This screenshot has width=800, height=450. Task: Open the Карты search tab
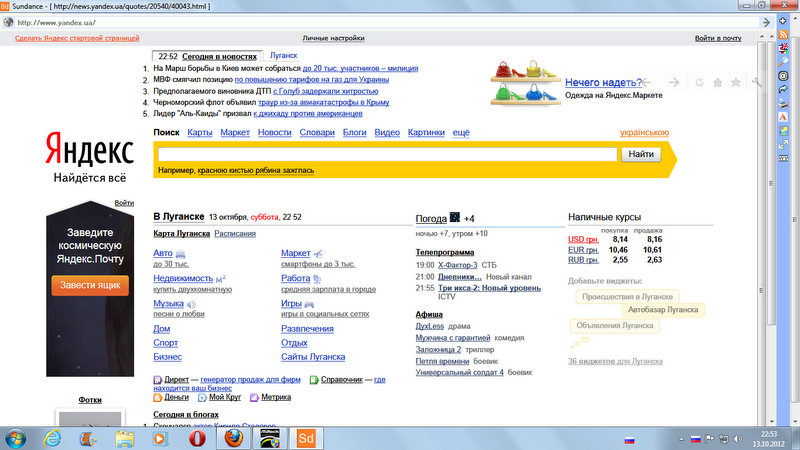click(x=199, y=132)
